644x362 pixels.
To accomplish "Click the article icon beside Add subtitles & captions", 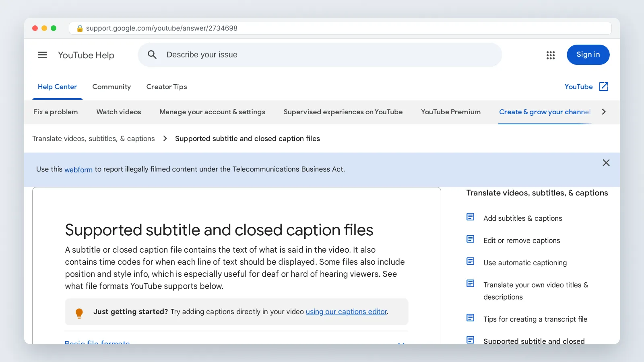I will tap(470, 217).
